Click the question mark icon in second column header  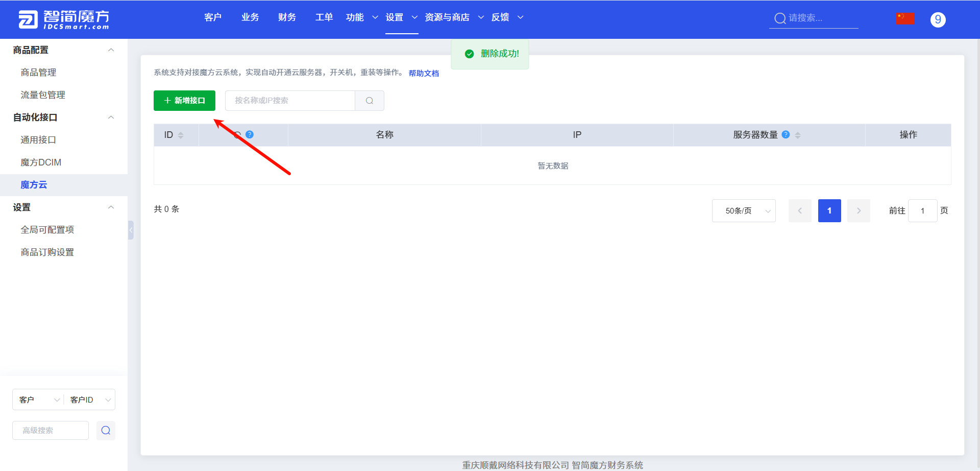click(250, 134)
